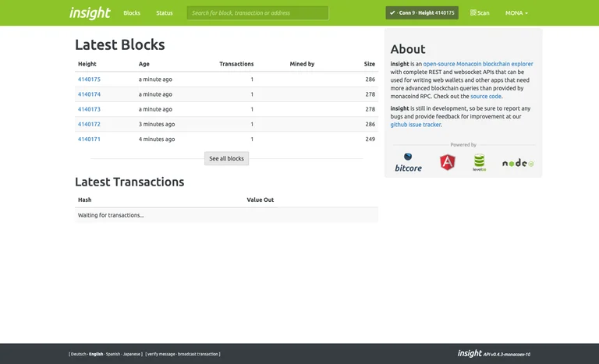Screen dimensions: 599x364
Task: Click the bitcore logo
Action: [408, 163]
